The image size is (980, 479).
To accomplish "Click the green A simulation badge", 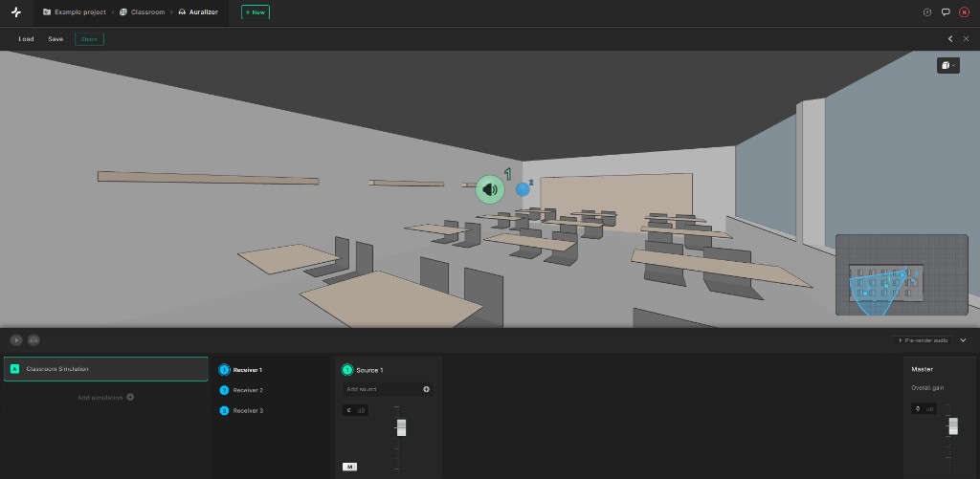I will pos(15,369).
